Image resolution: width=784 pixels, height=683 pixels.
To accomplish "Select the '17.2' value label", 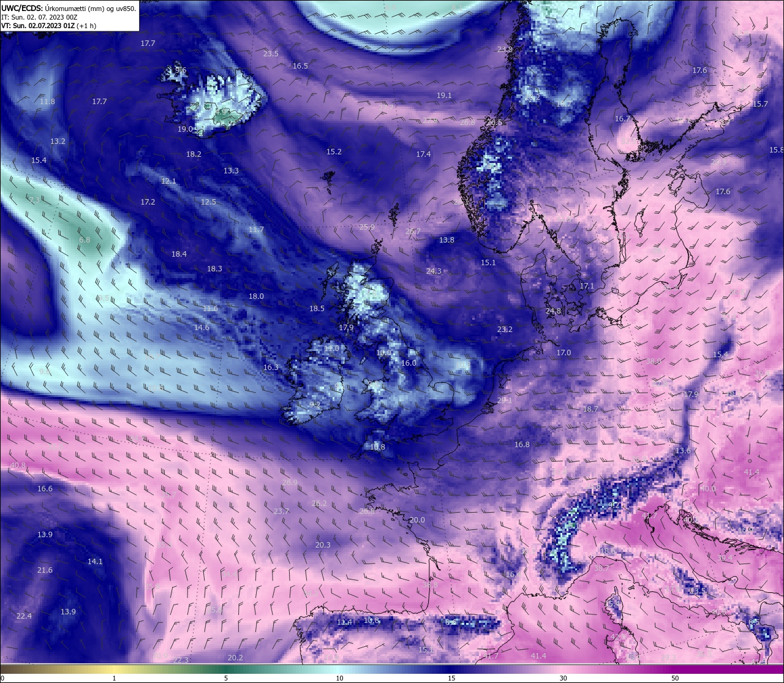I will (148, 202).
